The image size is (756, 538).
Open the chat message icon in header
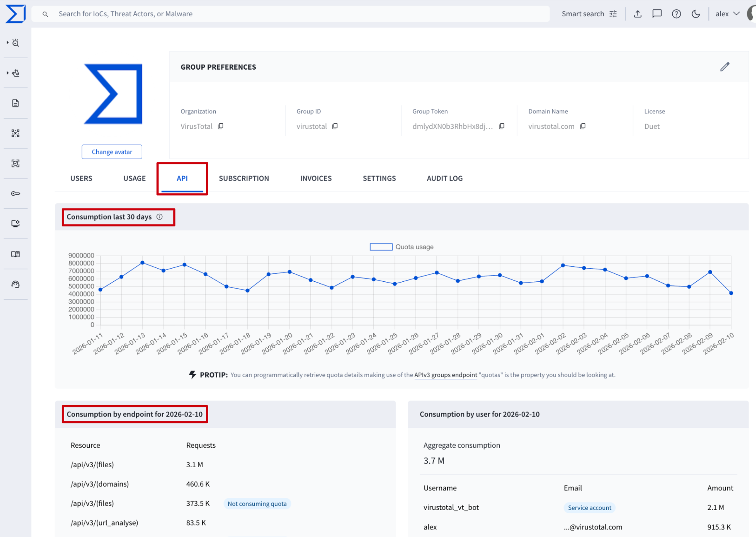pyautogui.click(x=657, y=14)
